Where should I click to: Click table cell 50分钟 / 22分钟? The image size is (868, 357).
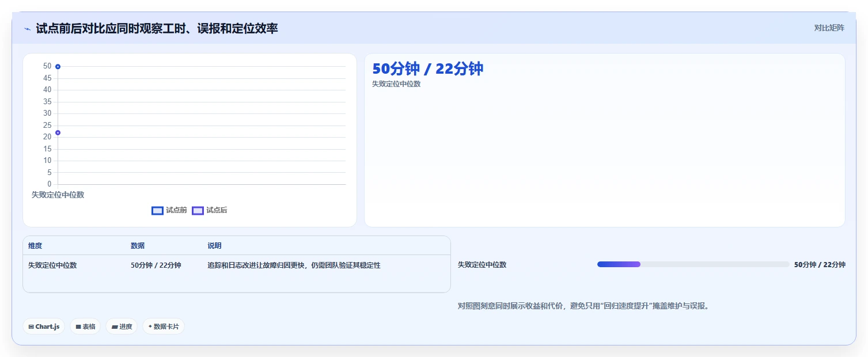point(156,265)
